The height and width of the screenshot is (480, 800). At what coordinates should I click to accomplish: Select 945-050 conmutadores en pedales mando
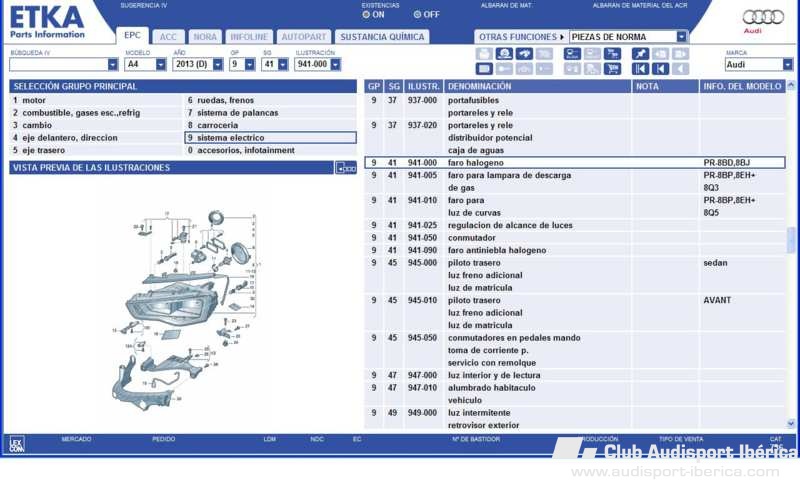[575, 350]
